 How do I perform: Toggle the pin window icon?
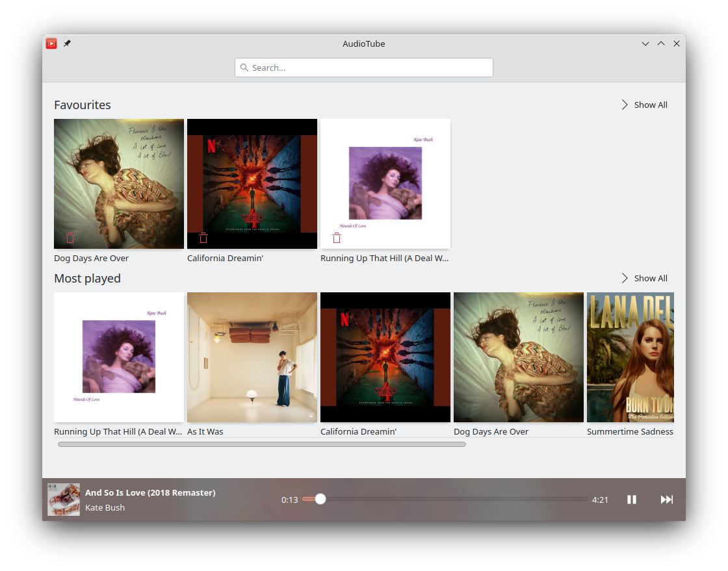(68, 44)
